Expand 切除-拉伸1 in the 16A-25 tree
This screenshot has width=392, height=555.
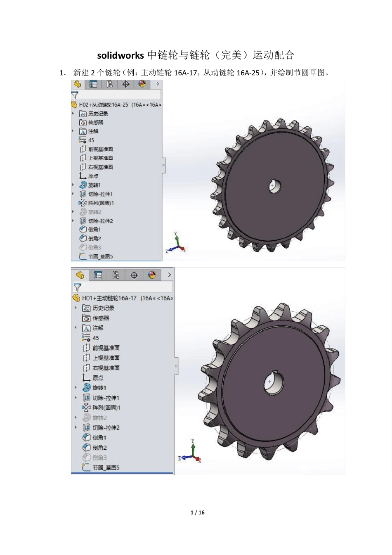73,194
